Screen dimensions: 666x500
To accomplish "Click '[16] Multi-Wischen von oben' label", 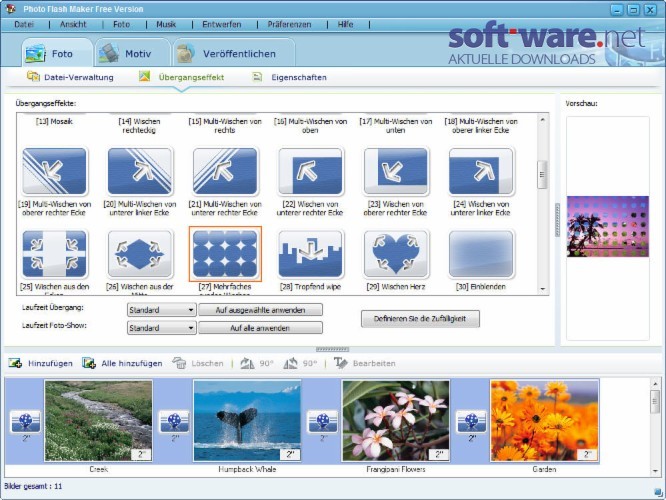I will click(310, 126).
